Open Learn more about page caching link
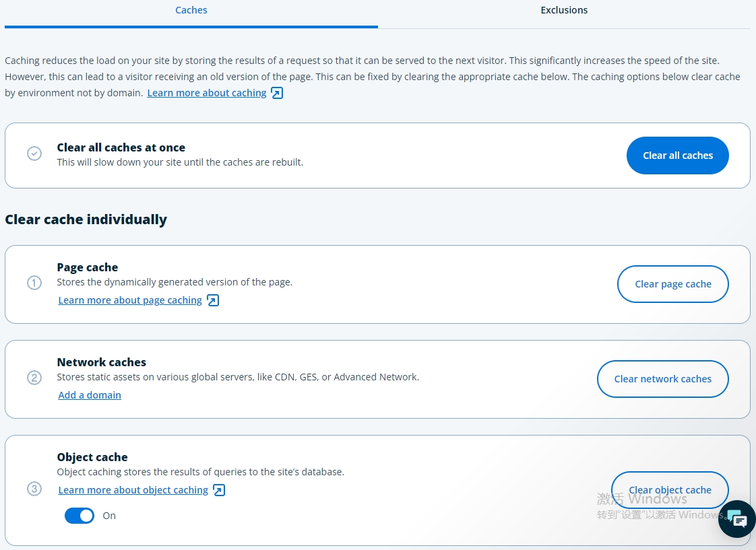The width and height of the screenshot is (756, 550). tap(130, 300)
